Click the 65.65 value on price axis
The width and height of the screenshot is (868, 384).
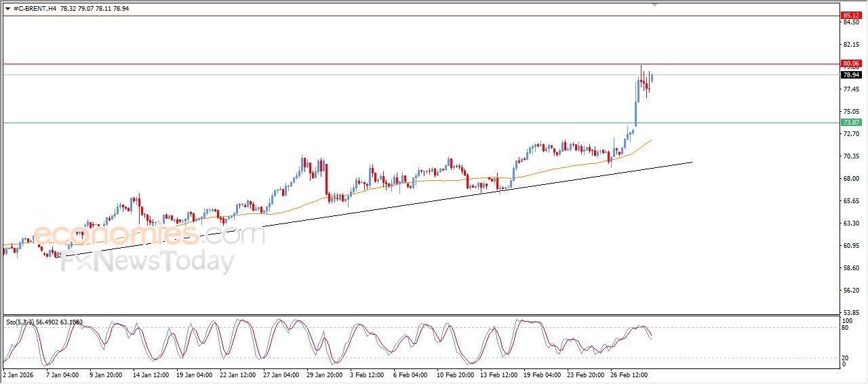point(850,201)
